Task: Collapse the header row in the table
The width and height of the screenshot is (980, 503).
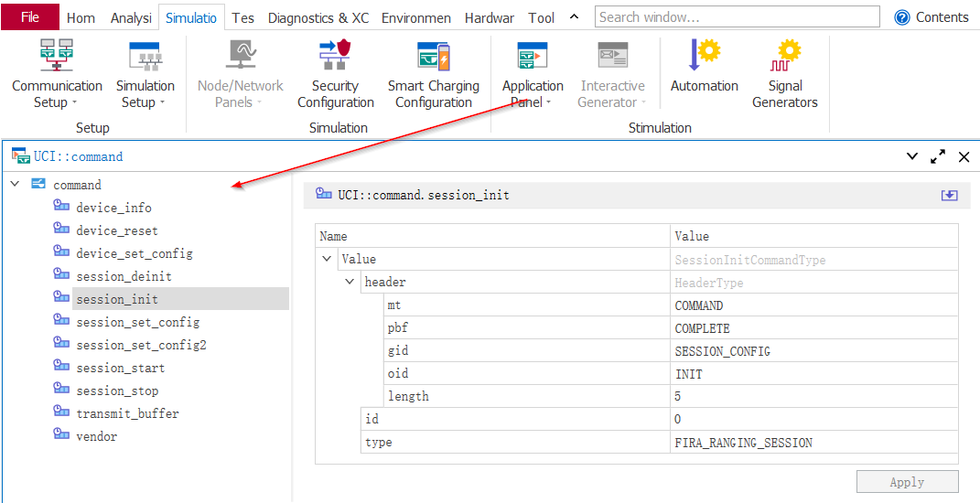Action: click(350, 282)
